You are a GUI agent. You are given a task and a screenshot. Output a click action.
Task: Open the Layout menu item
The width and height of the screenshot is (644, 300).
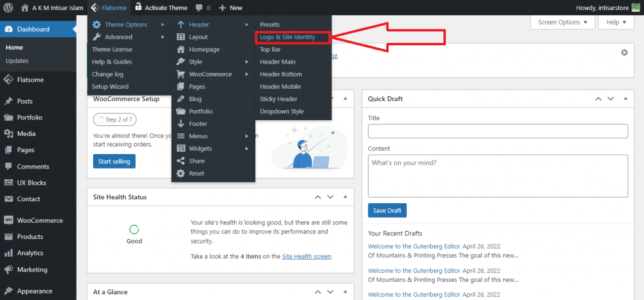pyautogui.click(x=198, y=37)
